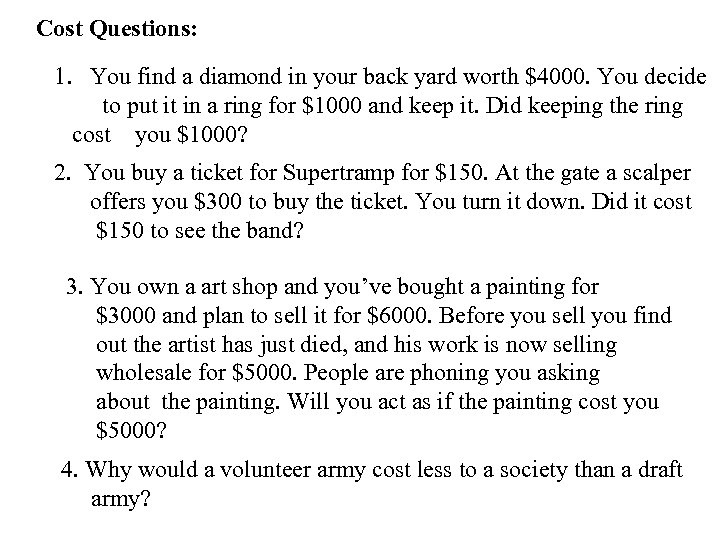The width and height of the screenshot is (720, 540).
Task: Click the "Cost Questions:" heading
Action: [x=117, y=28]
